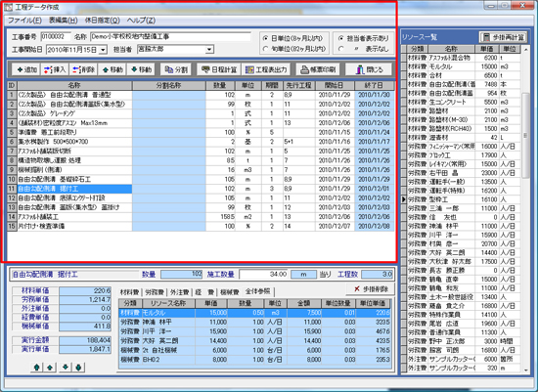
Task: Click the resource list vertical scrollbar
Action: pos(526,210)
